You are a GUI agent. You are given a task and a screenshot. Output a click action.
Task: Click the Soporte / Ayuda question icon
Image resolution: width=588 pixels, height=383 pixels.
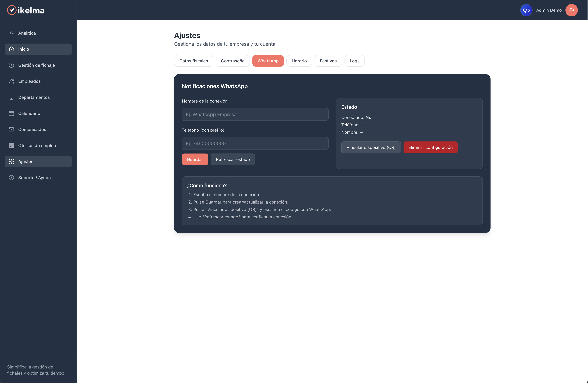[x=11, y=178]
